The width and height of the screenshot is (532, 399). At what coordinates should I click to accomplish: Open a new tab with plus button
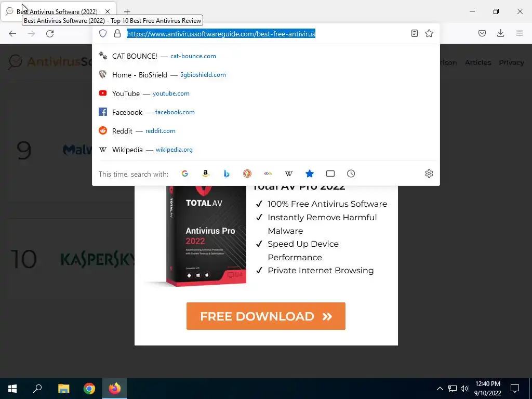pyautogui.click(x=127, y=11)
